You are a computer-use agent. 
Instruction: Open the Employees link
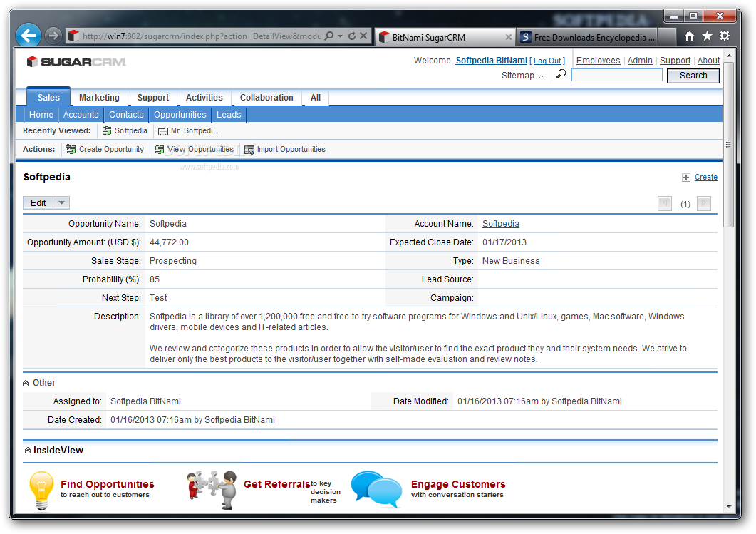pyautogui.click(x=599, y=61)
